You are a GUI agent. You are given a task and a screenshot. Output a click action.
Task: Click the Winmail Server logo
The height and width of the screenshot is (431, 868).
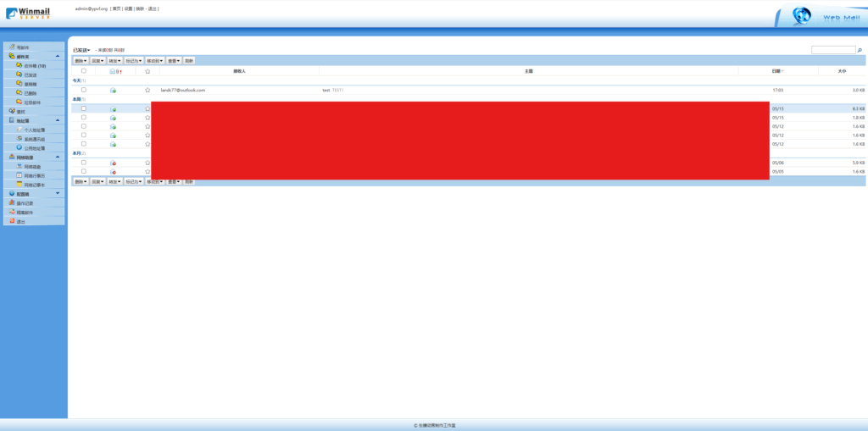(x=28, y=14)
